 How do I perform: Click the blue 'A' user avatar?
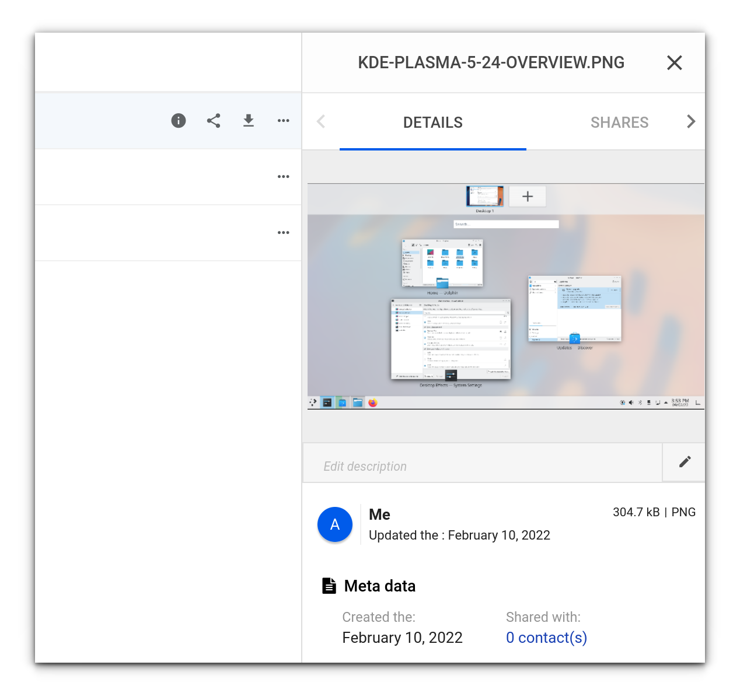click(x=335, y=524)
